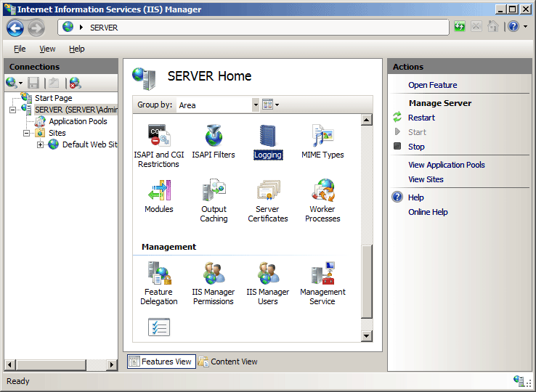536x392 pixels.
Task: Click the Refresh page toolbar icon
Action: (x=460, y=26)
